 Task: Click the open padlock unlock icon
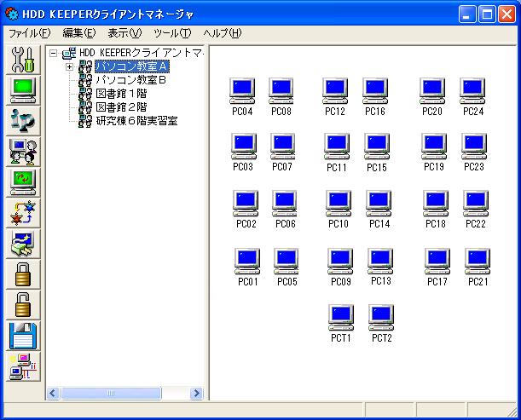click(x=23, y=305)
